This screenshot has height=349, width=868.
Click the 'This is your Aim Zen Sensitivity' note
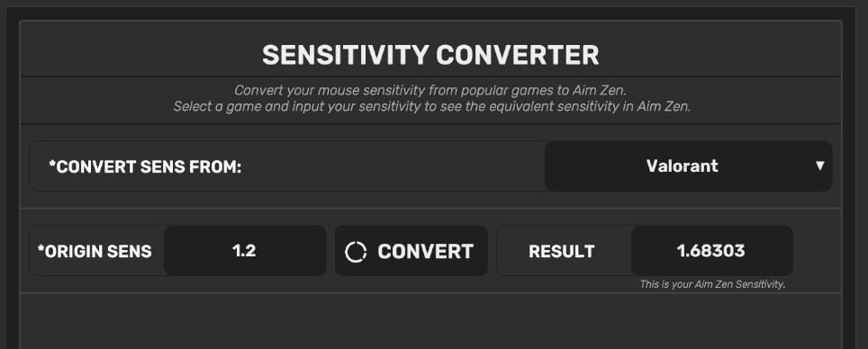712,284
